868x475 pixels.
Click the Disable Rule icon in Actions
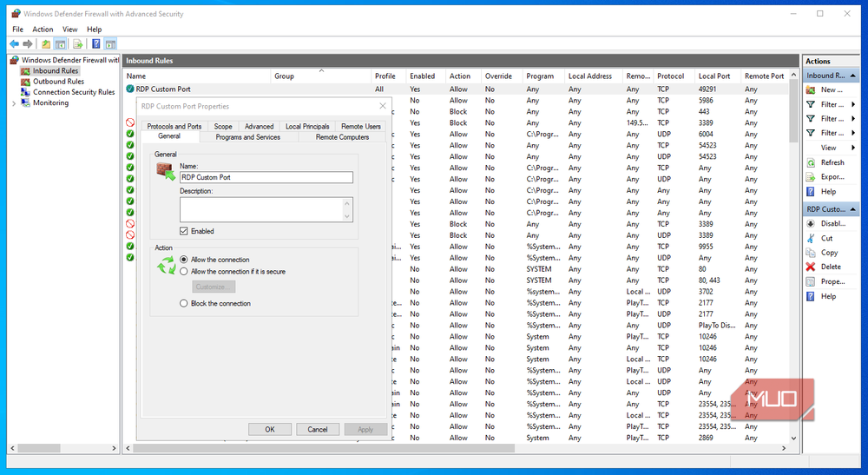(811, 224)
